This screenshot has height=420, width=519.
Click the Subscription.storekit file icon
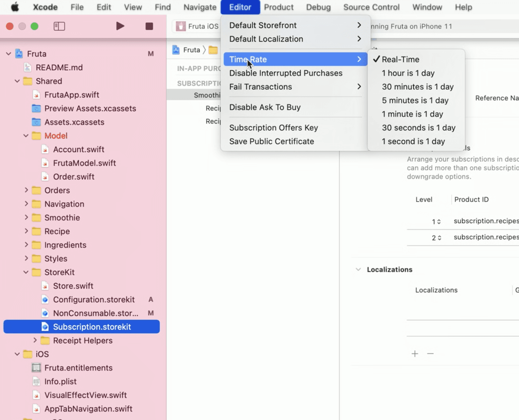pos(45,327)
